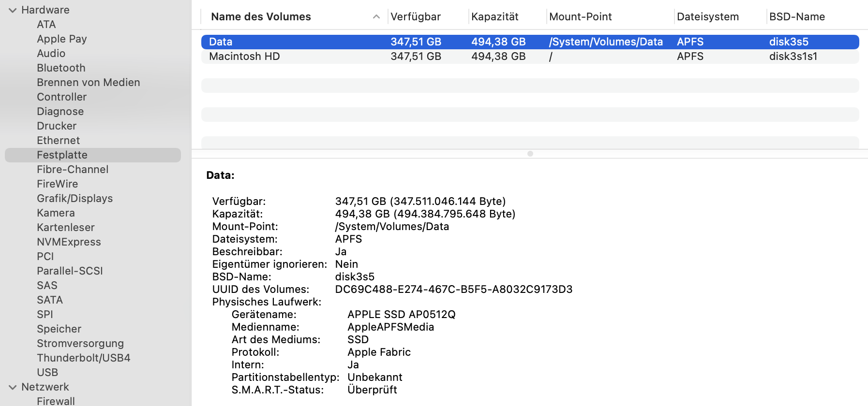Image resolution: width=868 pixels, height=406 pixels.
Task: Open the Bluetooth hardware category
Action: click(x=61, y=68)
